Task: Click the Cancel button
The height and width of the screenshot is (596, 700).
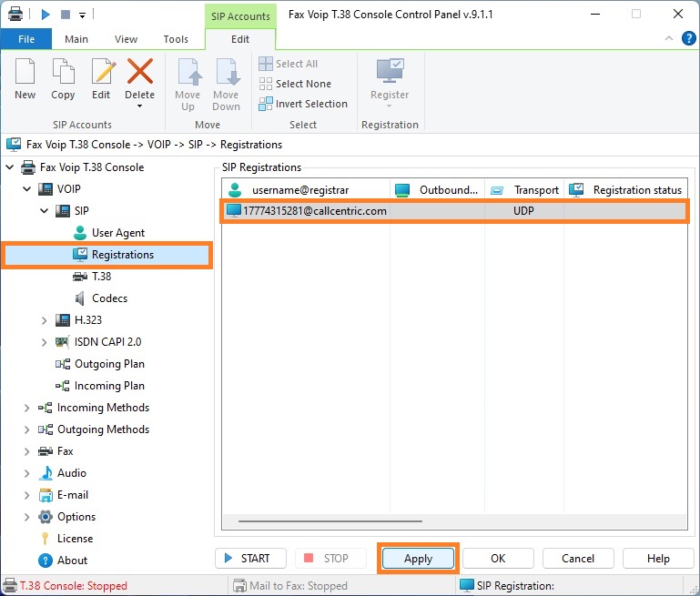Action: coord(578,559)
